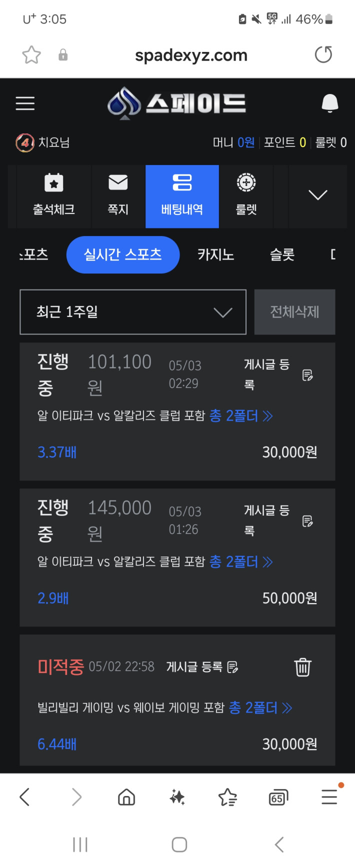Viewport: 355px width, 868px height.
Task: Click the 전체삭제 button
Action: pyautogui.click(x=294, y=312)
